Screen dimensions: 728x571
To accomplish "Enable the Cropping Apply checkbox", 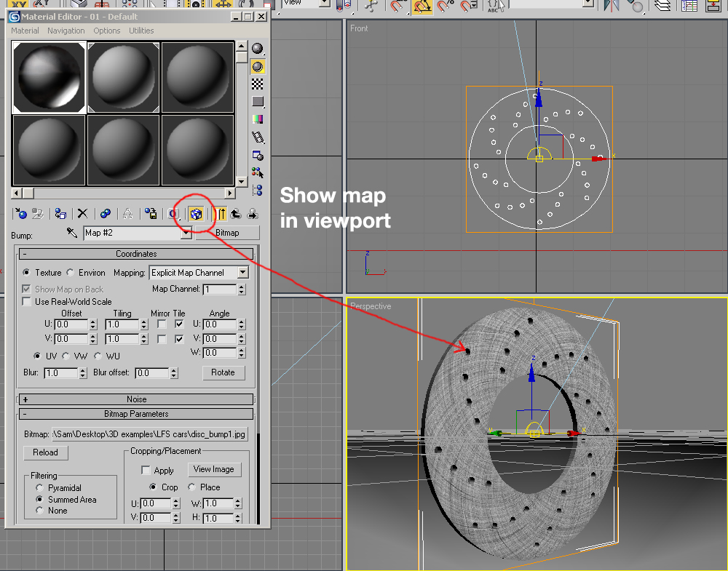I will 146,471.
